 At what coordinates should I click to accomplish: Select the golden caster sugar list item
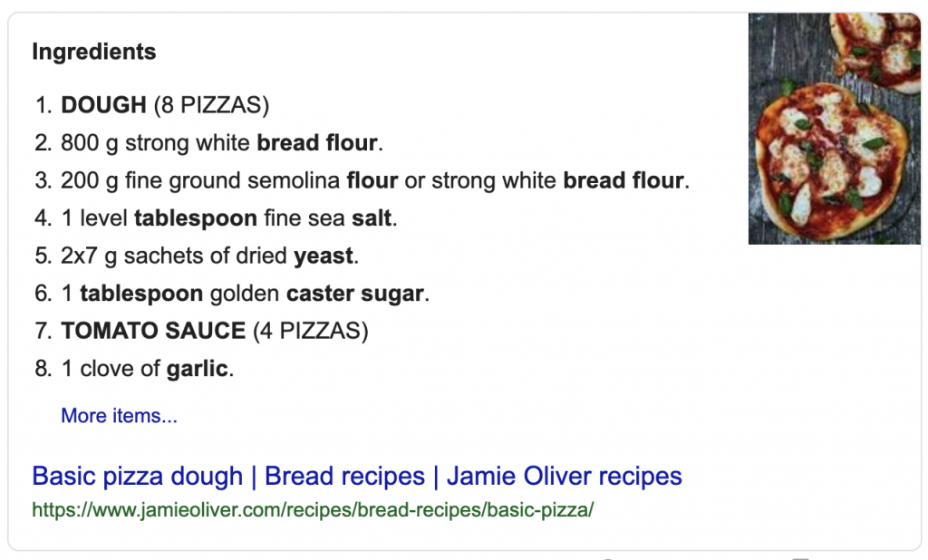click(245, 293)
